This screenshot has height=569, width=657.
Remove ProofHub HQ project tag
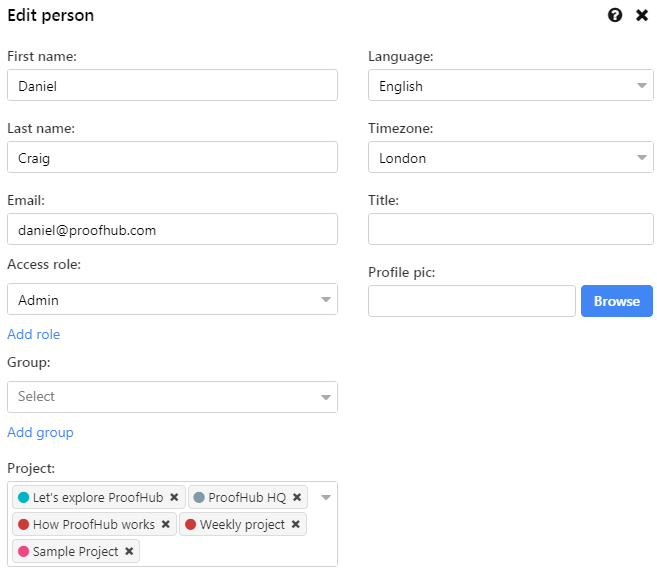(297, 497)
